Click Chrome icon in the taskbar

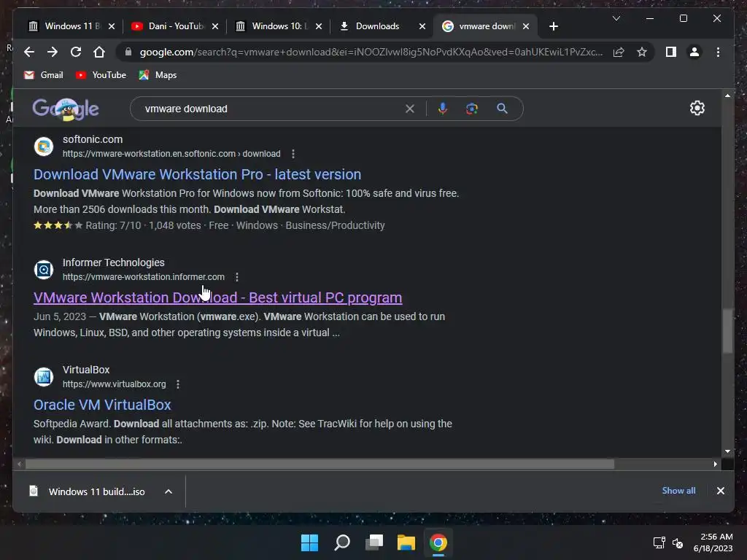point(438,542)
